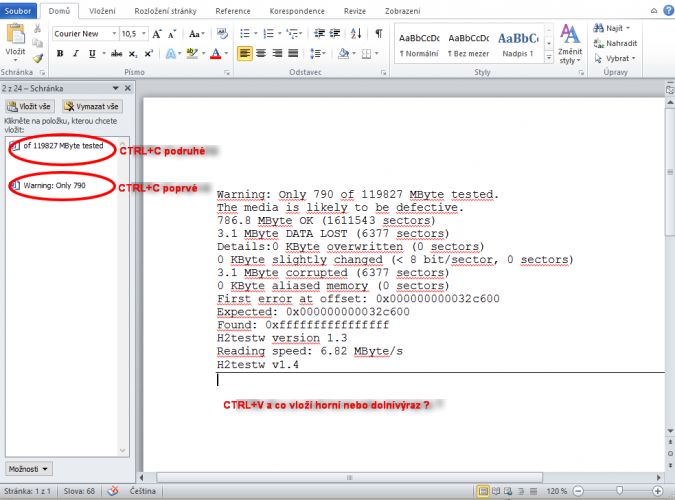Click the zoom slider handle
The width and height of the screenshot is (675, 500).
tap(619, 490)
